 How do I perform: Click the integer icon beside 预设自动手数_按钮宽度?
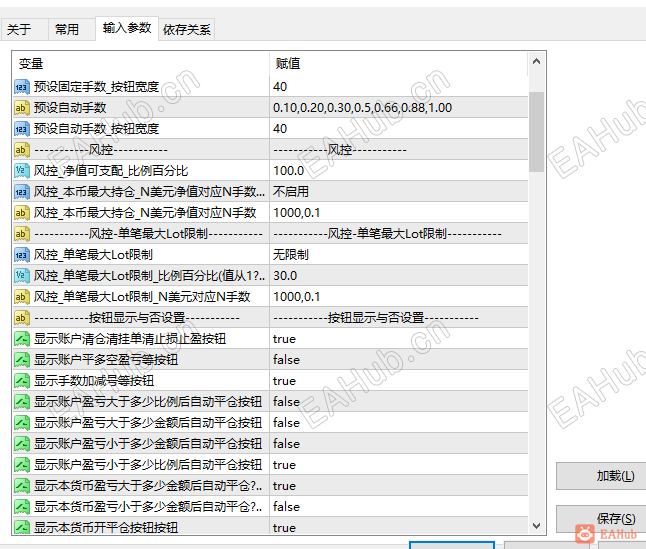click(21, 129)
